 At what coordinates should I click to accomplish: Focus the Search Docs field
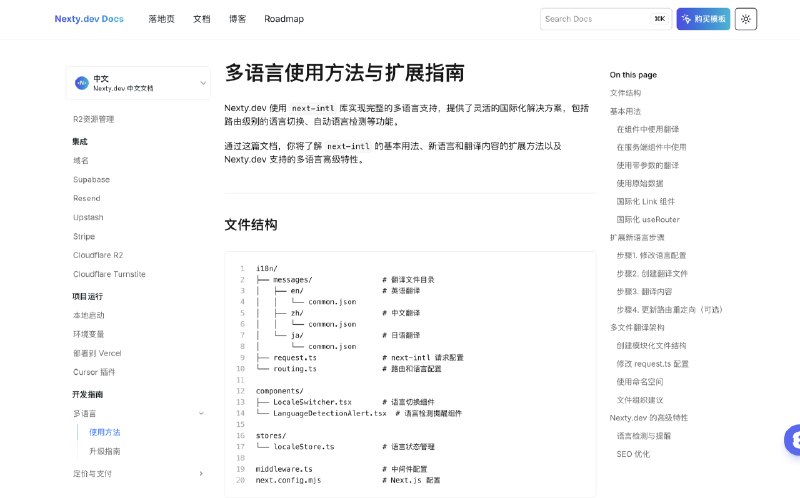click(606, 19)
